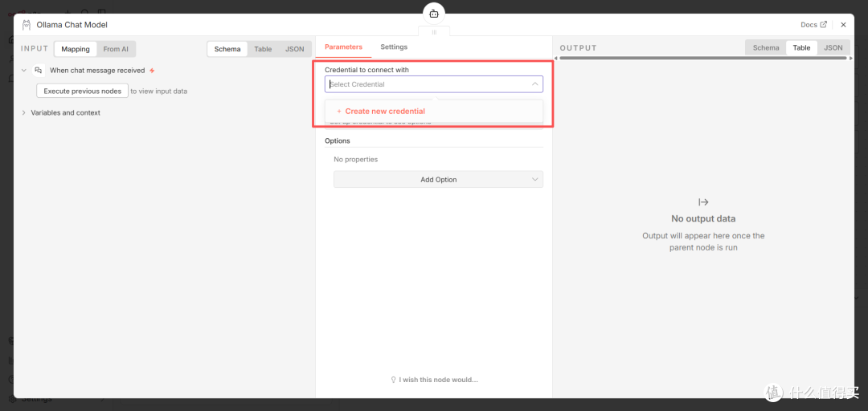Click the Select Credential input field
The width and height of the screenshot is (868, 411).
point(434,84)
